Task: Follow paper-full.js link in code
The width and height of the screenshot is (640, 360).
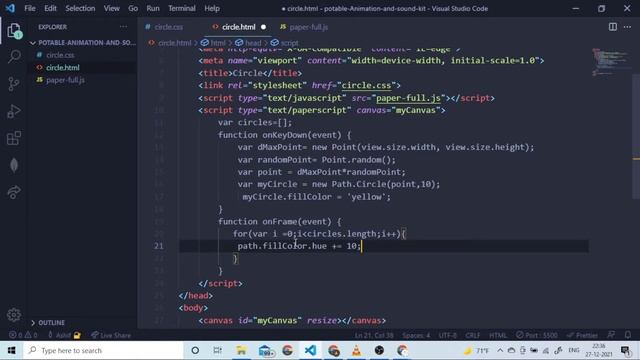Action: coord(408,98)
